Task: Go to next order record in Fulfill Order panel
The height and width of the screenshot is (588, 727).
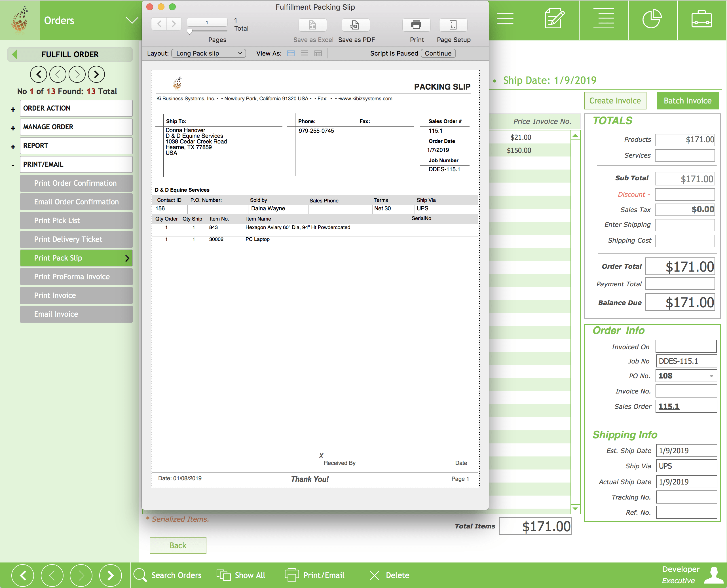Action: click(77, 74)
